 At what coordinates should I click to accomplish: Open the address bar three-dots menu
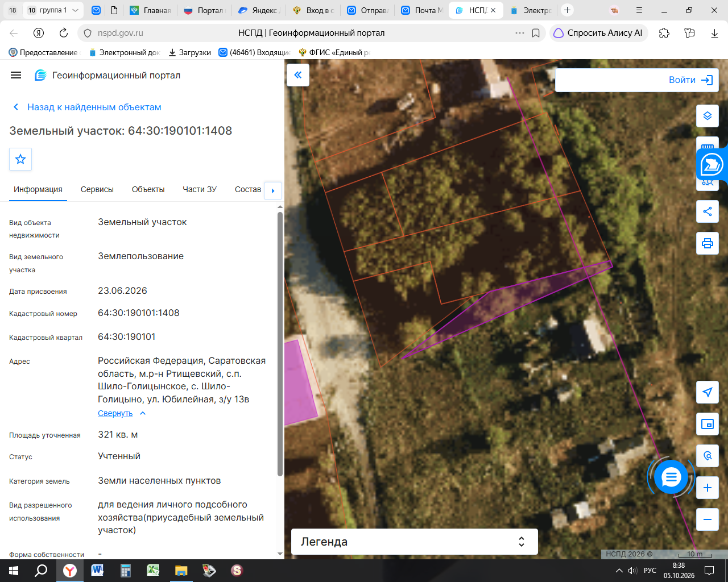[520, 33]
